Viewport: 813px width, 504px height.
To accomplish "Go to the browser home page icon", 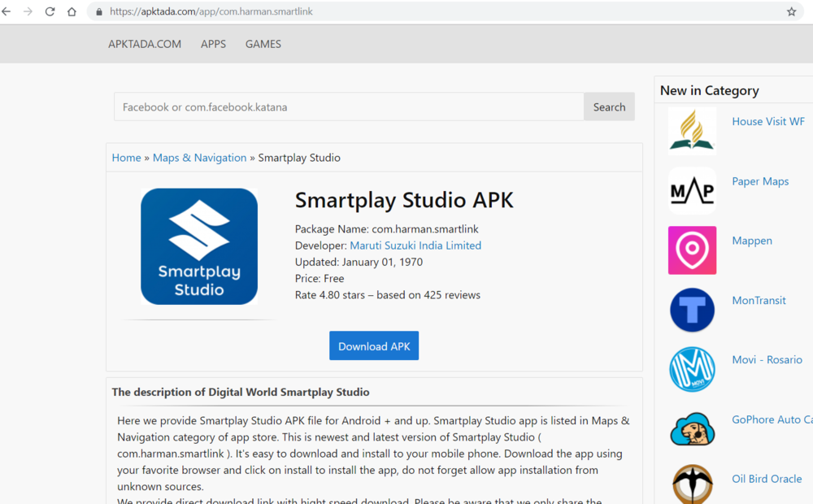I will (72, 11).
